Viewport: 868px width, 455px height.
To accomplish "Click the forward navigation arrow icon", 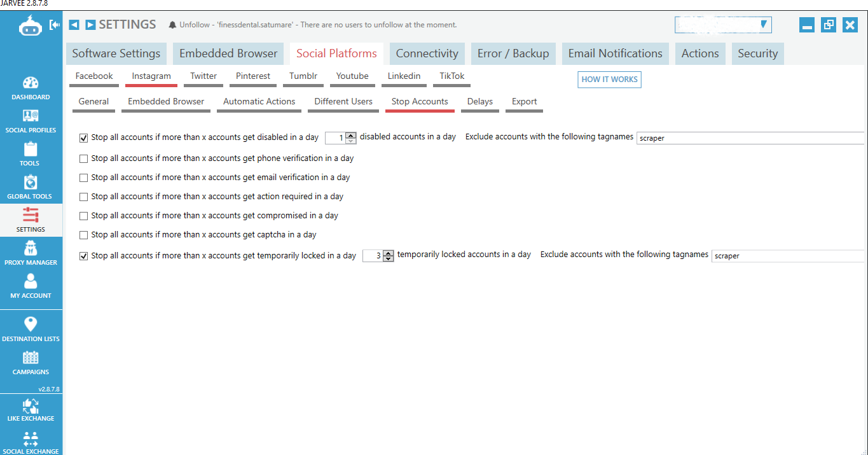I will (x=90, y=25).
